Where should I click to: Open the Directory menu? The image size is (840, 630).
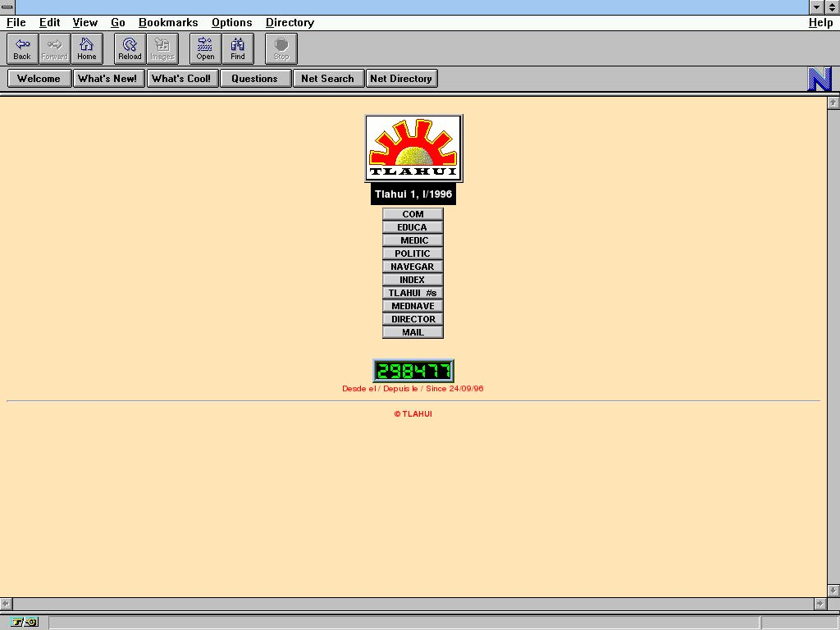(290, 23)
